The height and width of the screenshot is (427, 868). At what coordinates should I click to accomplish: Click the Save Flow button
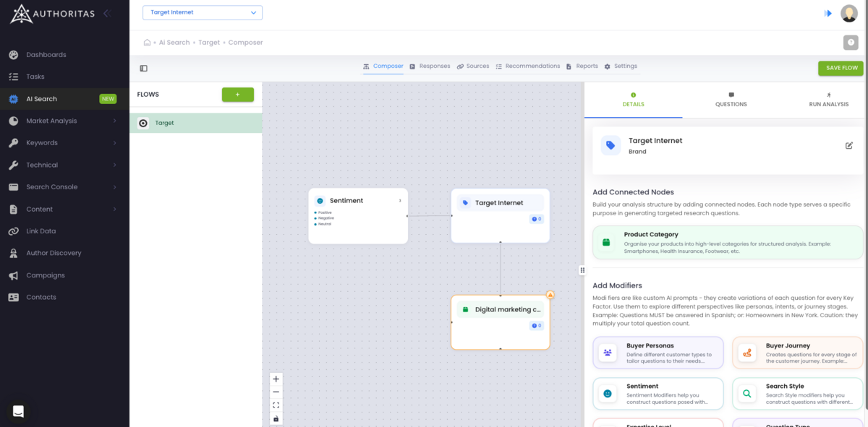pyautogui.click(x=841, y=68)
